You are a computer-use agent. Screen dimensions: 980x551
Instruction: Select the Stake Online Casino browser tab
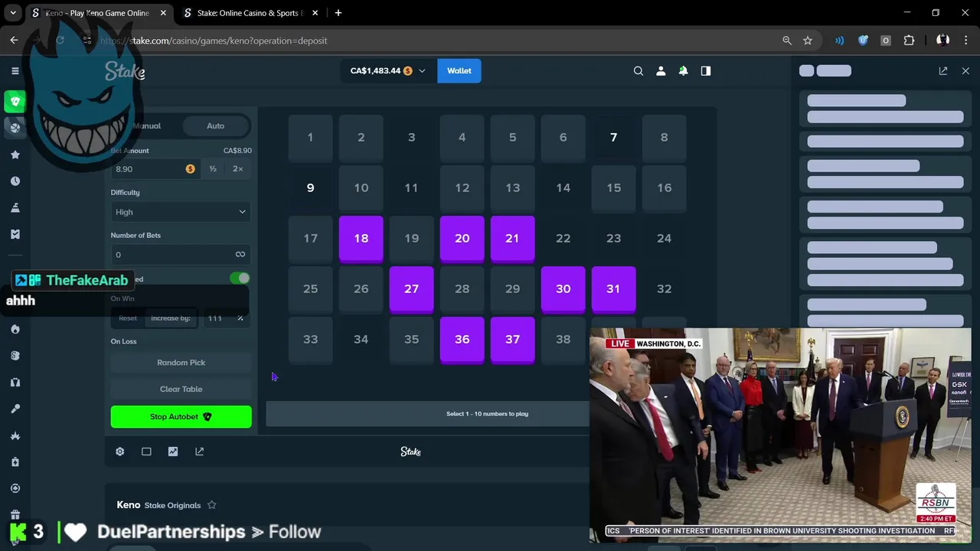pos(251,13)
